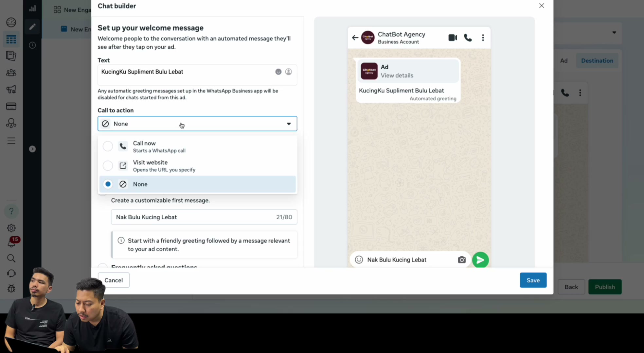Click the search magnifier icon in sidebar
Viewport: 644px width, 353px height.
(x=11, y=258)
